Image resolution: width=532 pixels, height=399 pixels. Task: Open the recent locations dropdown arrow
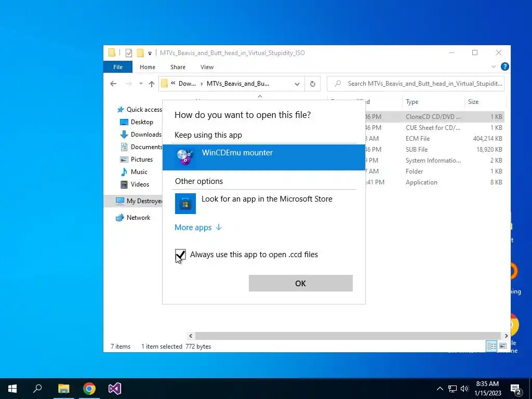[x=141, y=84]
